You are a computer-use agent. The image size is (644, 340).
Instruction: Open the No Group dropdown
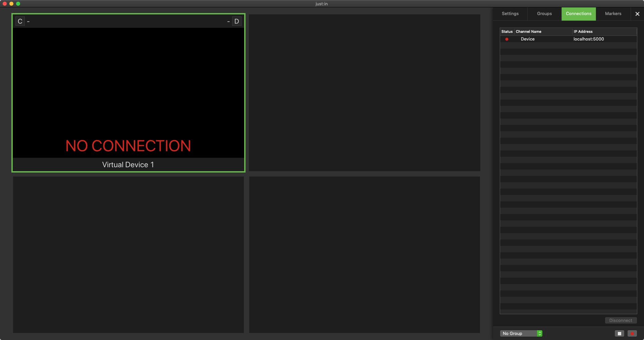521,333
